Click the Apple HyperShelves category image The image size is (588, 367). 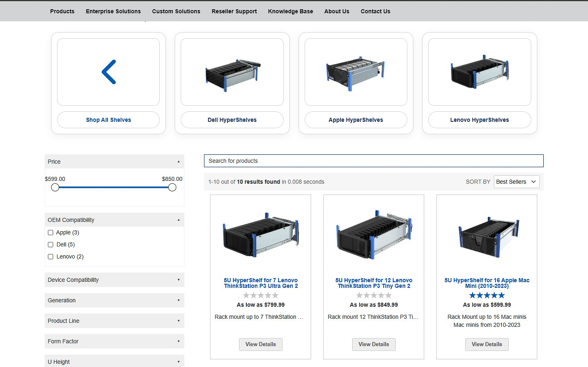point(356,72)
